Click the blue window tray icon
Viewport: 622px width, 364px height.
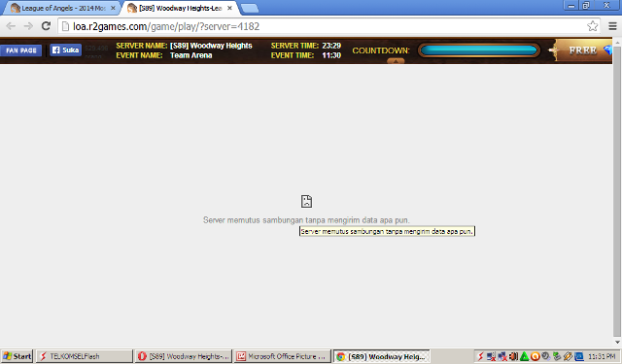tap(579, 356)
